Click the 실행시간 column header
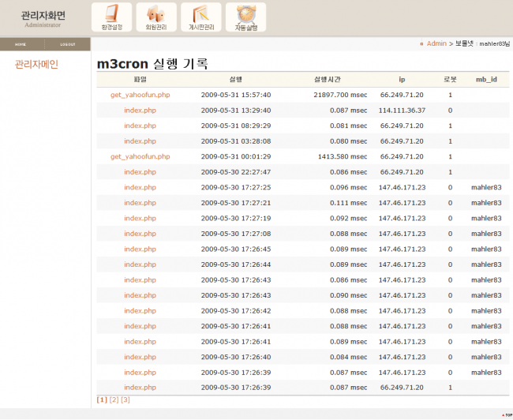This screenshot has width=513, height=420. coord(327,80)
